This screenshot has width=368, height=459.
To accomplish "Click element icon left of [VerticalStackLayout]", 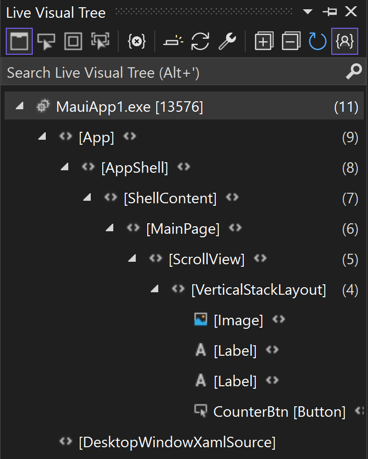I will click(178, 289).
